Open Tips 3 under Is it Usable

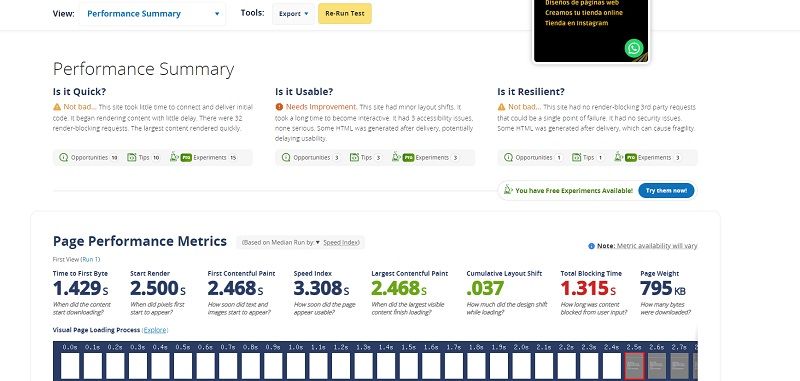pyautogui.click(x=366, y=158)
